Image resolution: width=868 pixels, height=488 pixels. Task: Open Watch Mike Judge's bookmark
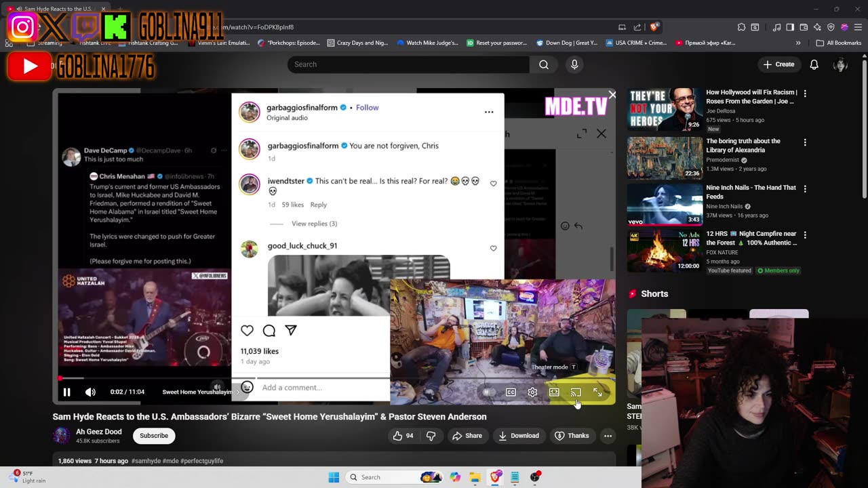(427, 43)
